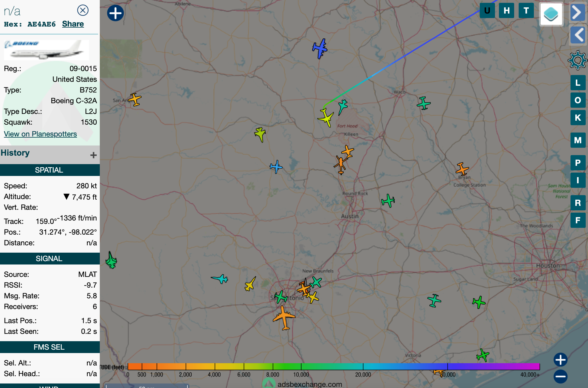588x388 pixels.
Task: Close the aircraft info panel
Action: tap(83, 10)
